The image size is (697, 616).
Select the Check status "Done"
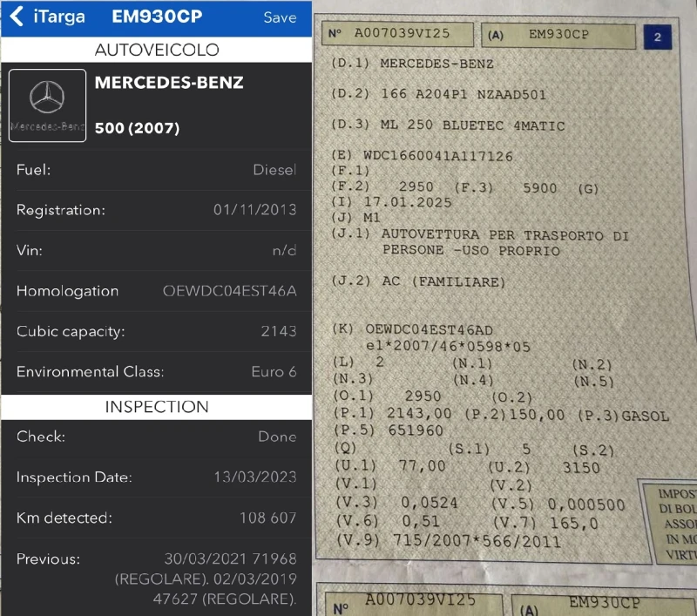coord(277,437)
